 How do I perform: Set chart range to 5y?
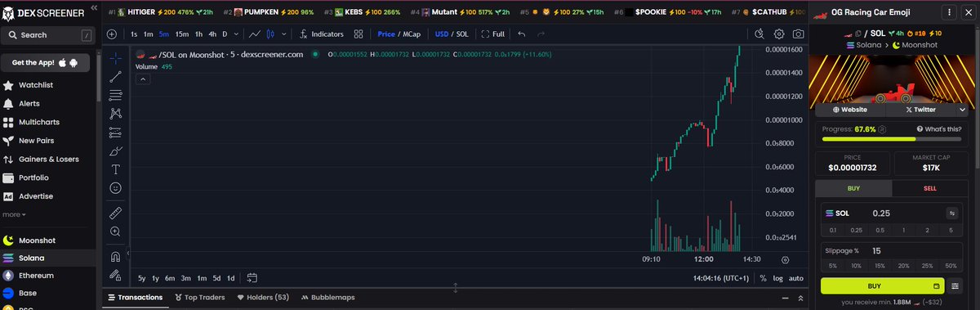click(x=142, y=278)
